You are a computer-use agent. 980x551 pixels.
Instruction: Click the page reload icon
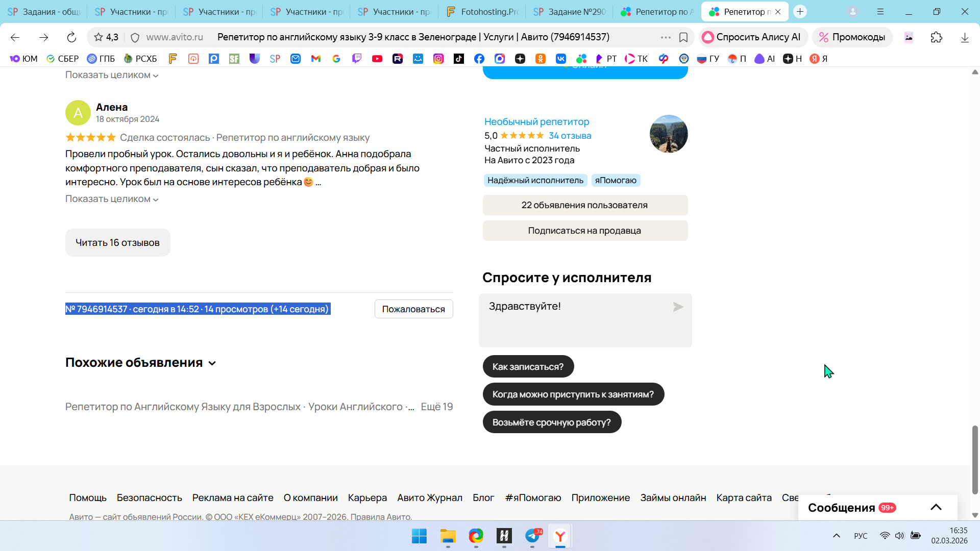(71, 37)
